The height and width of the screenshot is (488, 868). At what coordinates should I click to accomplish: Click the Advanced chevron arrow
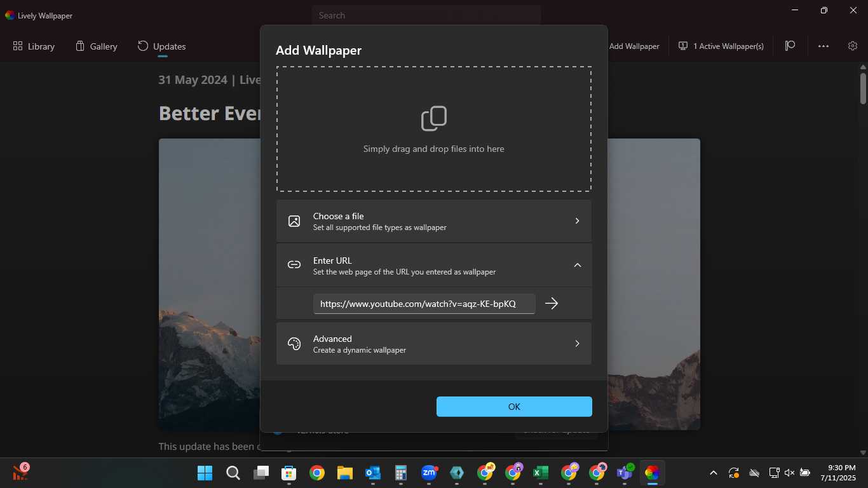[577, 344]
